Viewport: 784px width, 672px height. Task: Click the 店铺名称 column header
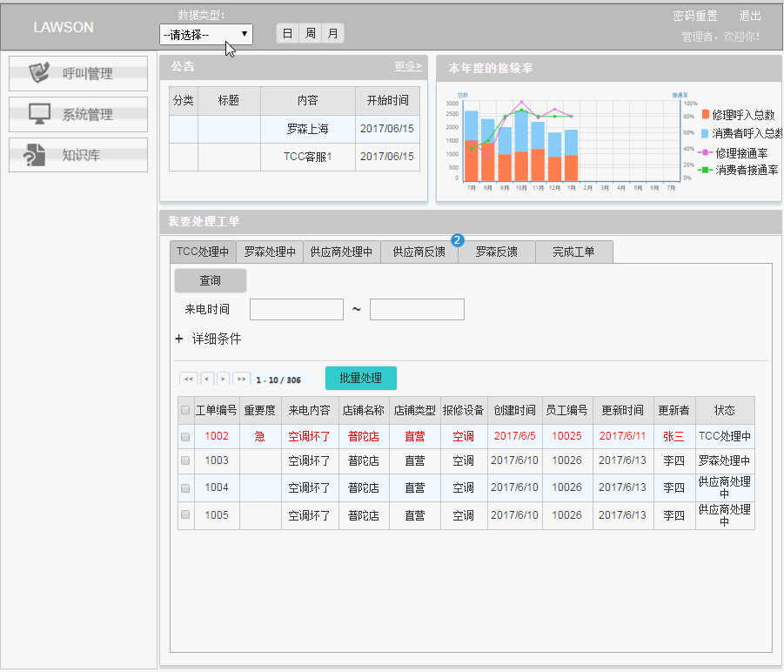tap(364, 411)
